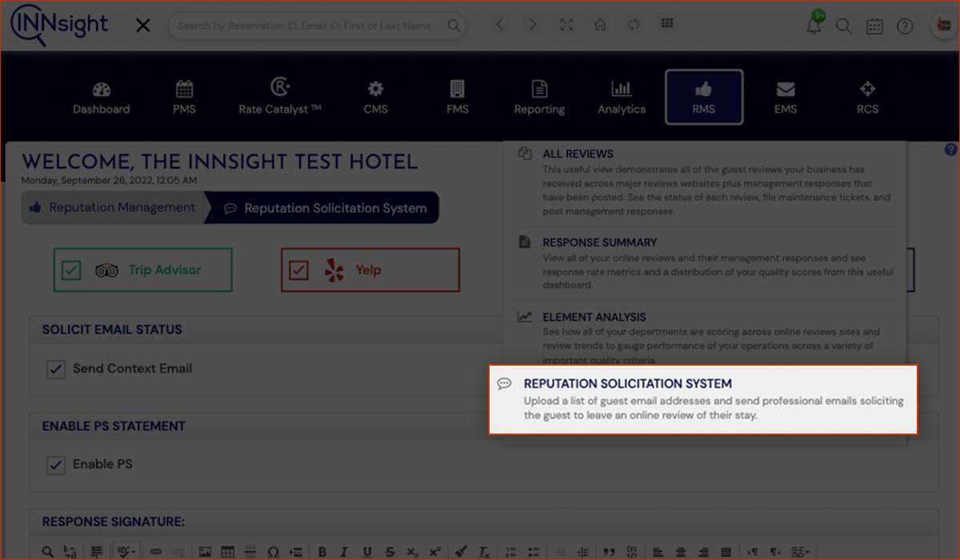Image resolution: width=960 pixels, height=560 pixels.
Task: Click block quote icon in editor
Action: (x=609, y=551)
